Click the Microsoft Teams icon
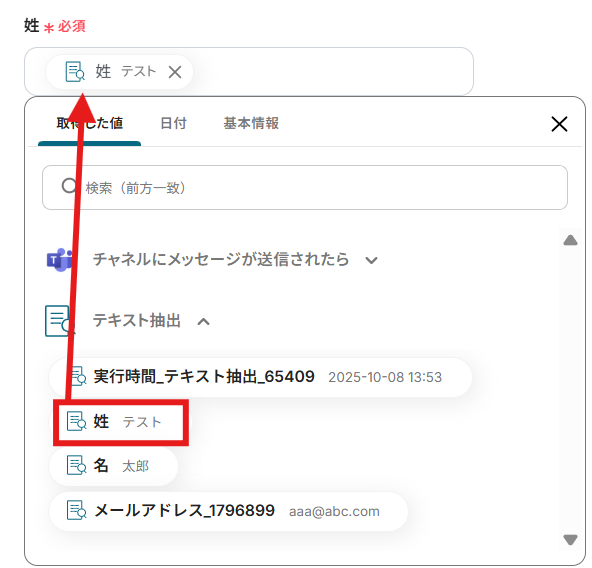This screenshot has width=592, height=568. 60,260
